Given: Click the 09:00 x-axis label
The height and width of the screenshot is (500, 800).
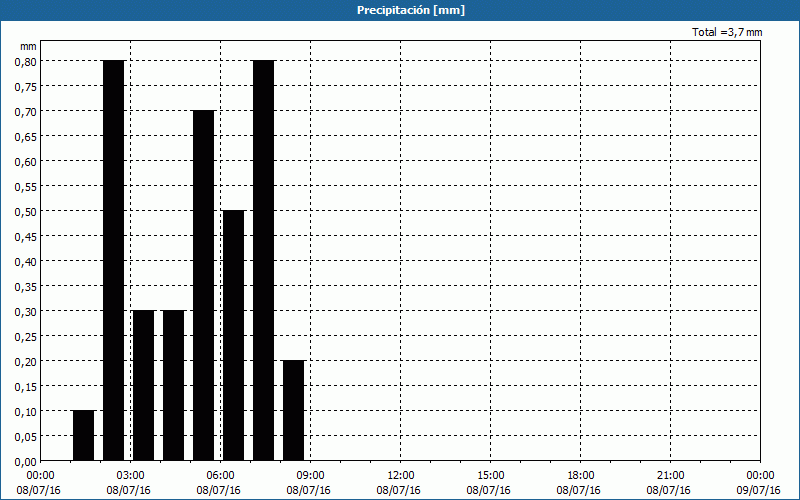Looking at the screenshot, I should (x=310, y=476).
